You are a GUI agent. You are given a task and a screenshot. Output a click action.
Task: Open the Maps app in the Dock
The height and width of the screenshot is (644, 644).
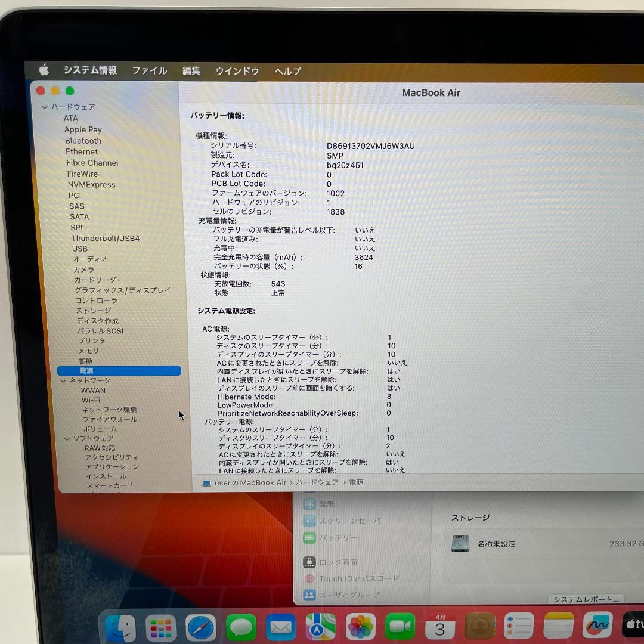[x=320, y=626]
